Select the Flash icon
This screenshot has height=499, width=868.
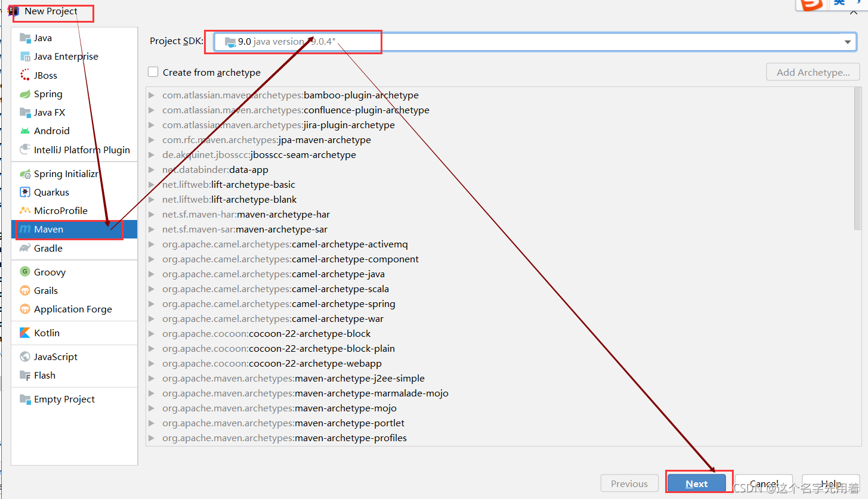tap(25, 376)
